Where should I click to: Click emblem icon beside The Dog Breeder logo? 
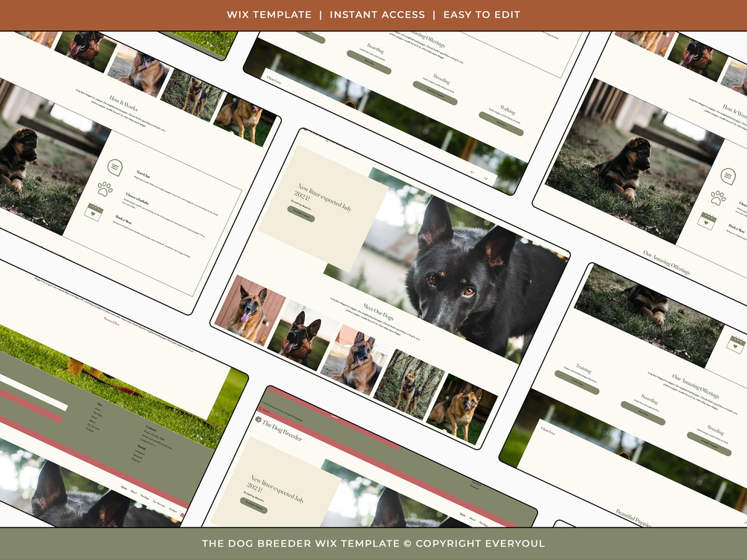click(259, 420)
